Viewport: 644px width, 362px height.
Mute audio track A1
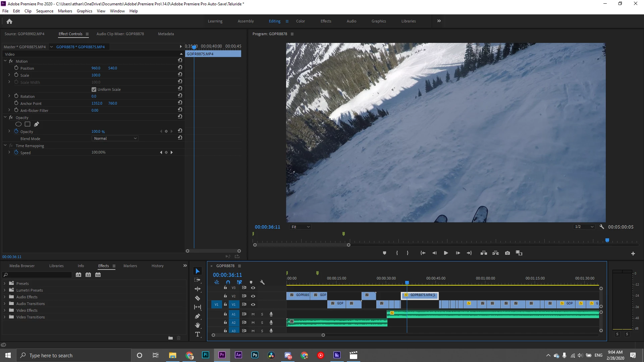point(253,314)
